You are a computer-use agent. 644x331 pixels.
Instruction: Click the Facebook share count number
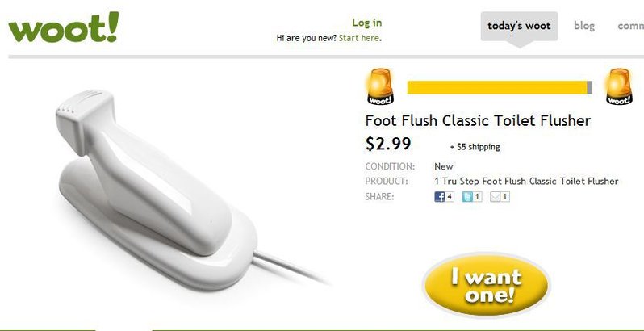[x=450, y=197]
